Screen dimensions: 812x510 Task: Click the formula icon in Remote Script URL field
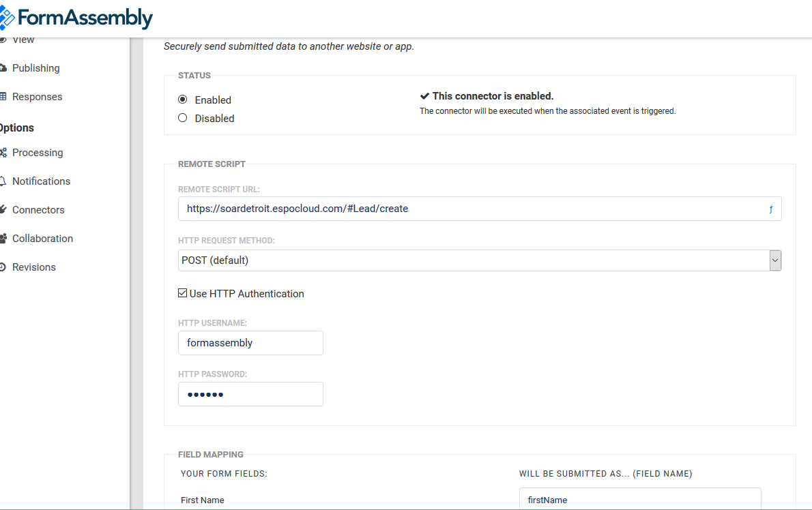771,209
